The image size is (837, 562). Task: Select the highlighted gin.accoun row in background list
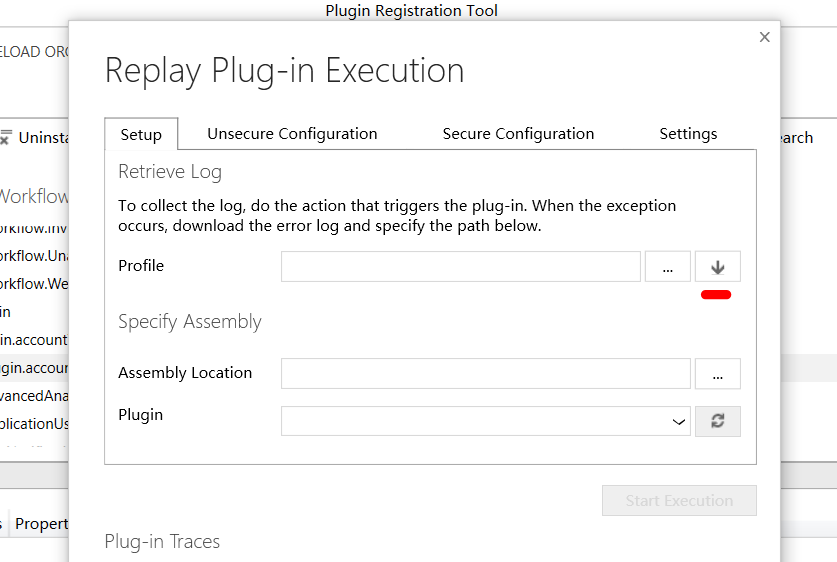coord(34,368)
